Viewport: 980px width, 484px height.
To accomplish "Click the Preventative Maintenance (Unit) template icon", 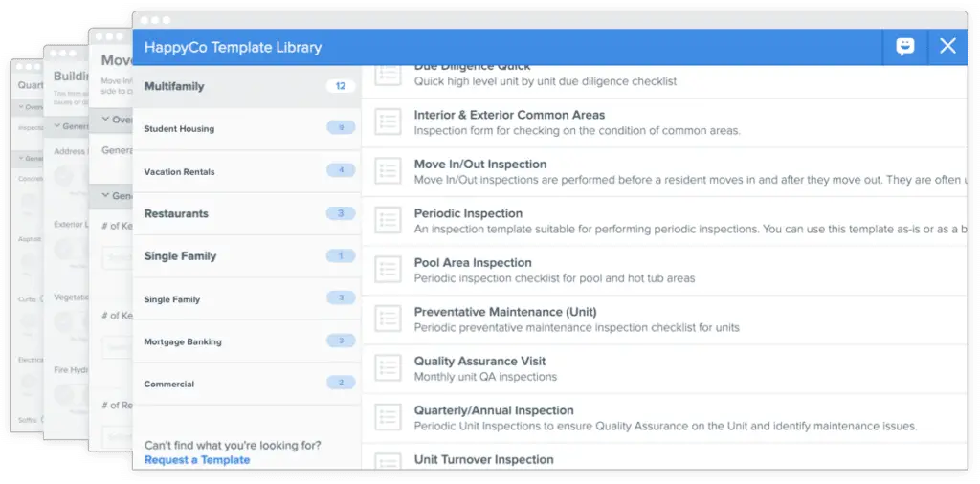I will click(x=389, y=319).
